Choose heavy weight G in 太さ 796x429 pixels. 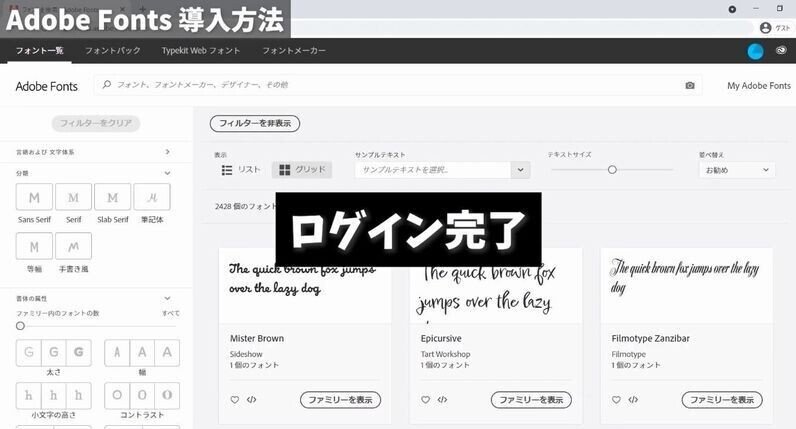coord(79,352)
